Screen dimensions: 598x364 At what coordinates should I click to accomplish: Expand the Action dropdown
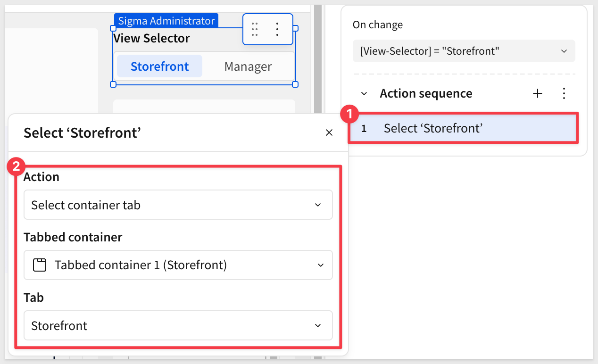pos(178,205)
